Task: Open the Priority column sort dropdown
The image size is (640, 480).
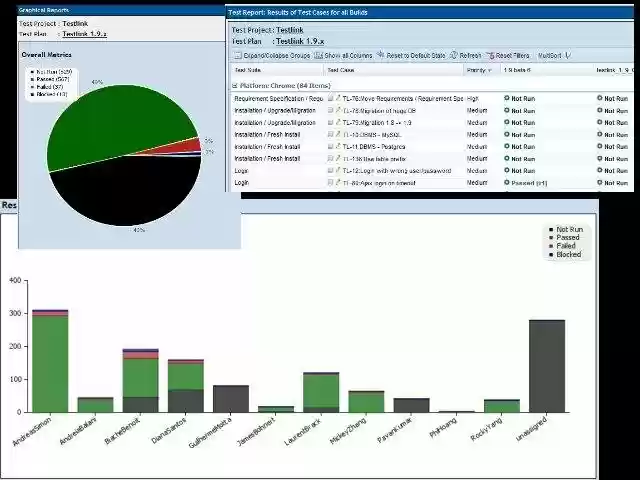Action: (x=489, y=70)
